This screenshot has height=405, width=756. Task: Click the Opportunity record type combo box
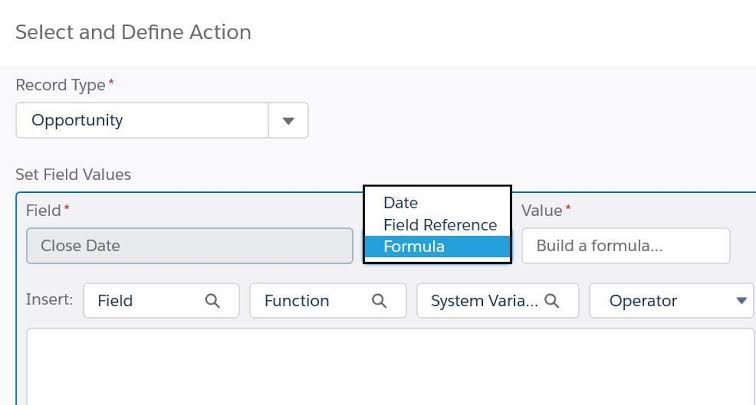tap(142, 121)
